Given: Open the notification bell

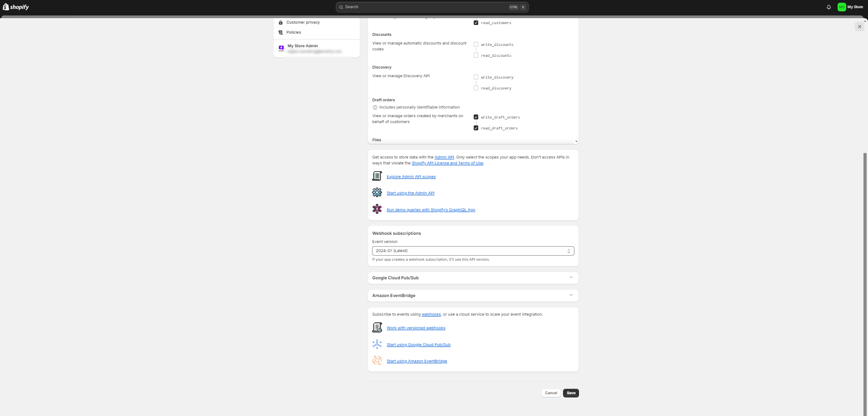Looking at the screenshot, I should pos(829,7).
